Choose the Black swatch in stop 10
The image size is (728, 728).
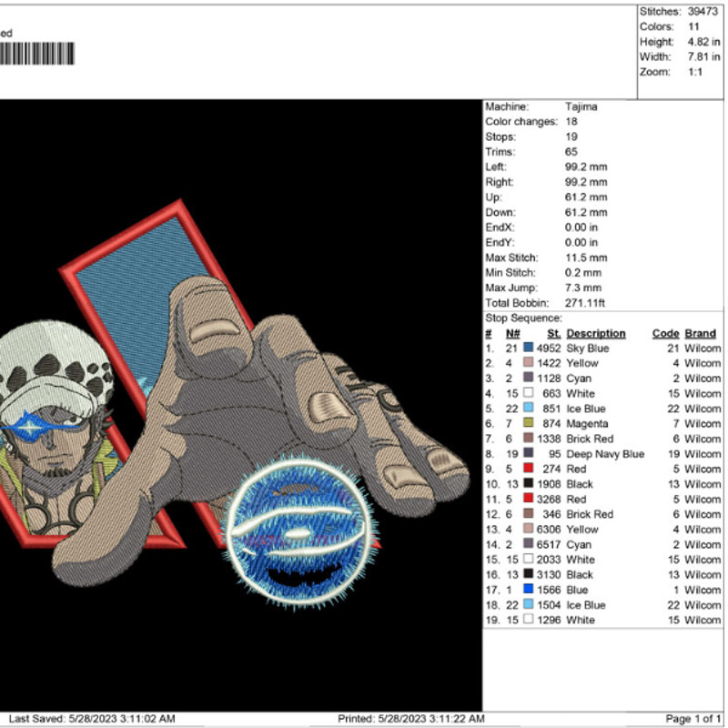(x=528, y=484)
